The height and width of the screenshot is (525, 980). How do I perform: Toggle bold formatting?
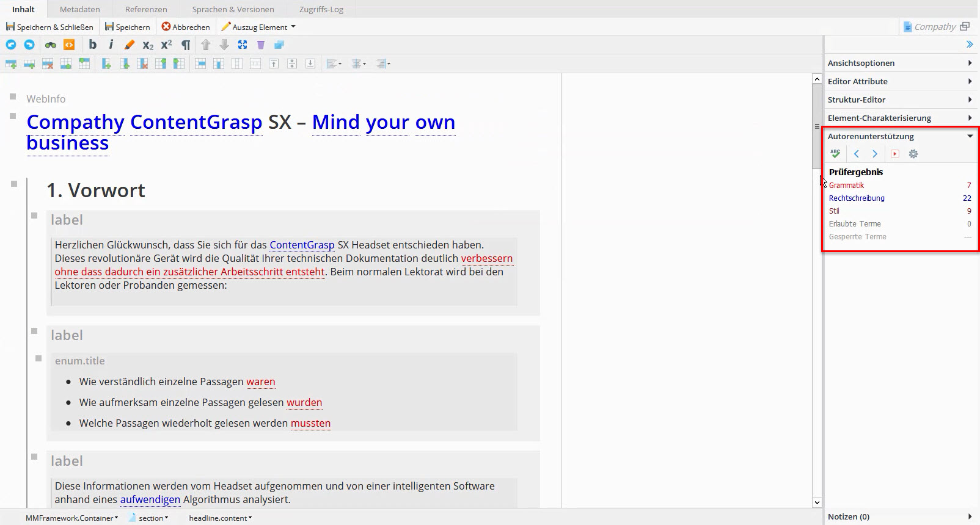[93, 44]
